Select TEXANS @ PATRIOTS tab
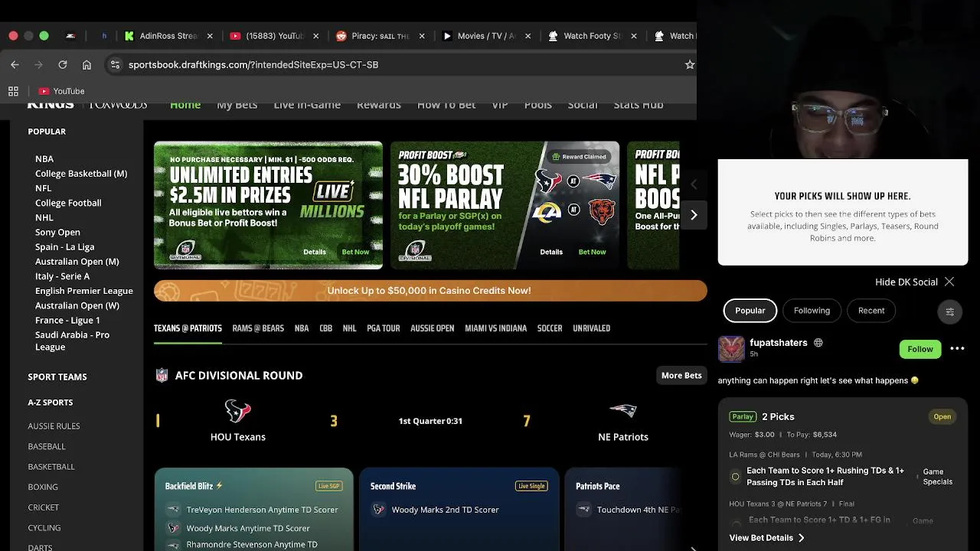Image resolution: width=980 pixels, height=551 pixels. click(x=188, y=328)
